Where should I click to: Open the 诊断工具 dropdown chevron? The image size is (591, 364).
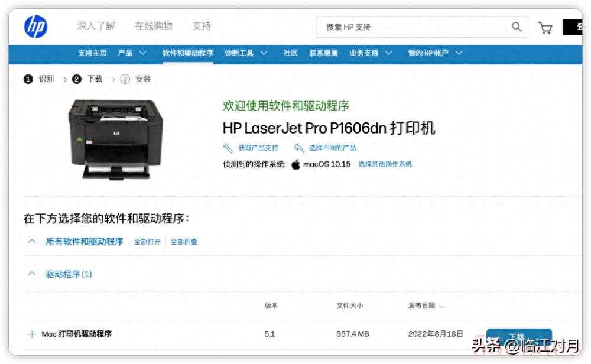[264, 53]
